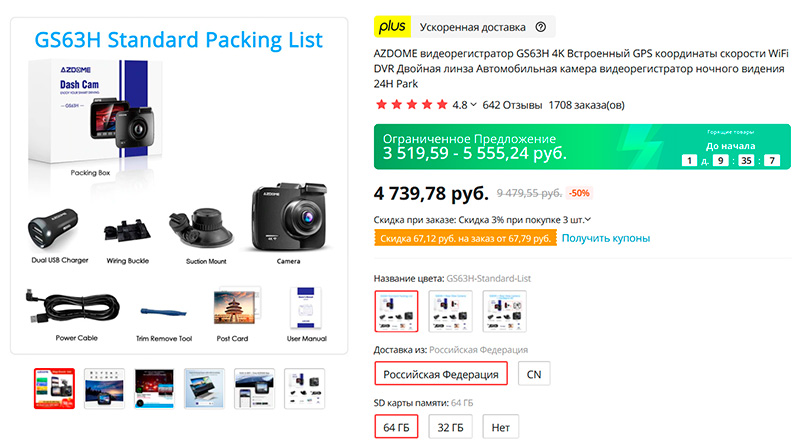Open the fifth gallery thumbnail with phone app

pos(254,388)
